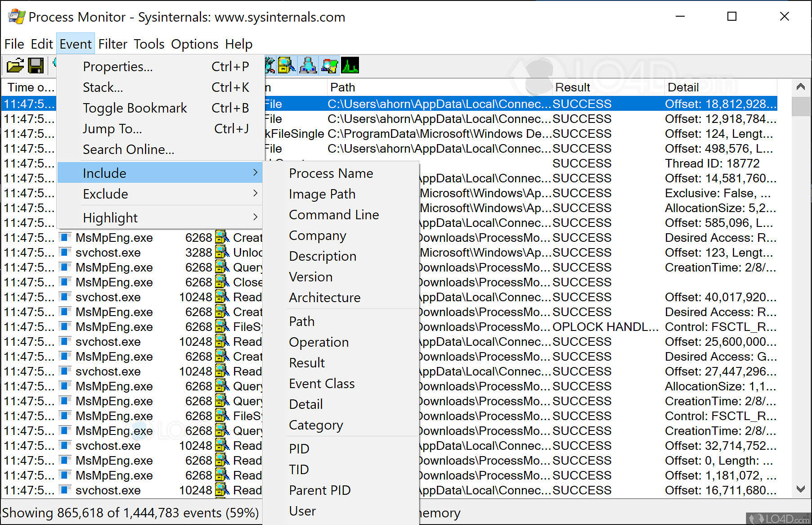
Task: Include by User
Action: click(x=341, y=511)
